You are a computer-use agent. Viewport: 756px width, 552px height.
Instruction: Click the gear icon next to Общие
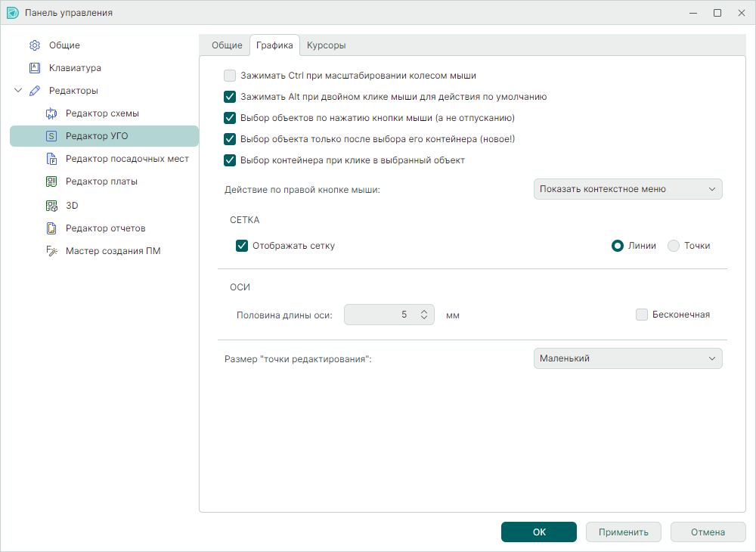click(35, 45)
